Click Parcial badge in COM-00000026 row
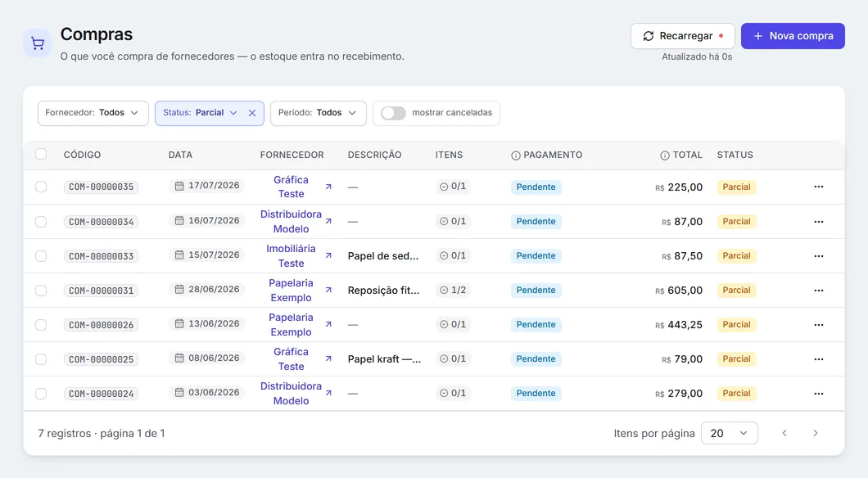 (736, 325)
